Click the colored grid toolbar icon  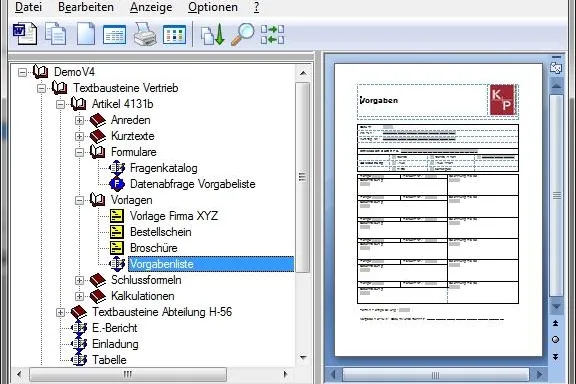pyautogui.click(x=174, y=35)
